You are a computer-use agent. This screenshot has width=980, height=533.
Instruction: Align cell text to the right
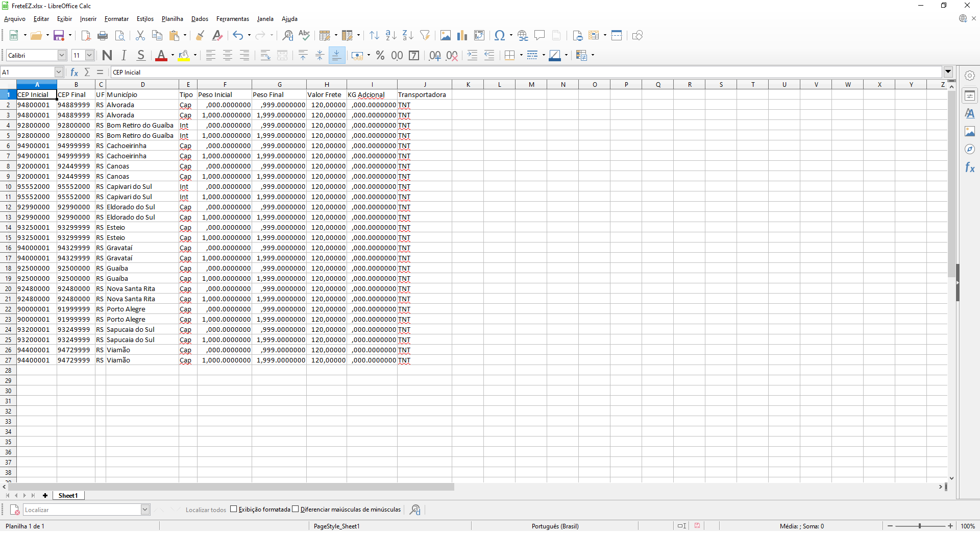[244, 55]
